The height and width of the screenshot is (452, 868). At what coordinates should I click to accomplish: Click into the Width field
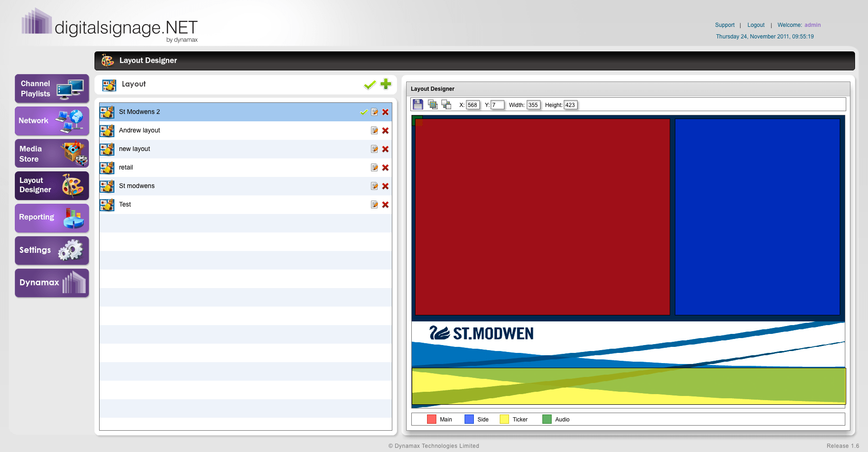pyautogui.click(x=534, y=105)
